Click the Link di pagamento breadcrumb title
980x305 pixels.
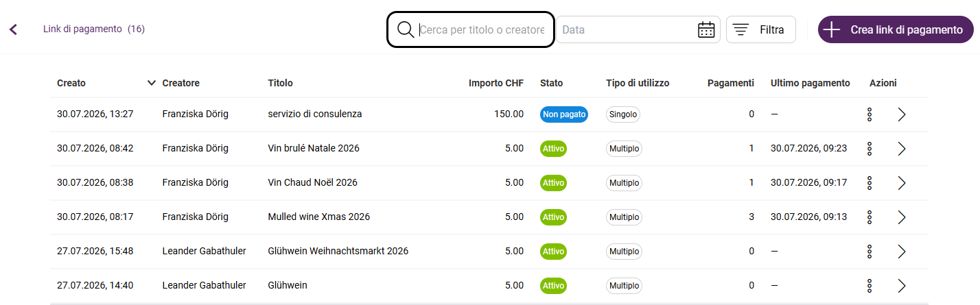pos(82,29)
